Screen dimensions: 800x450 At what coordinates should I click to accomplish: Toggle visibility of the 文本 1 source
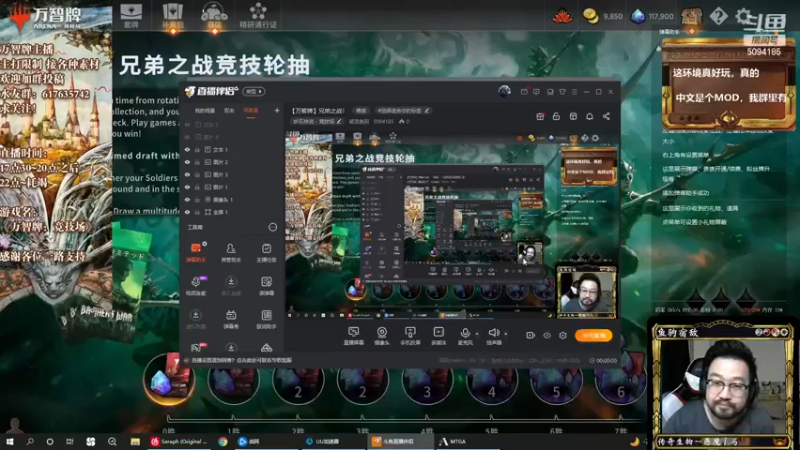[187, 149]
